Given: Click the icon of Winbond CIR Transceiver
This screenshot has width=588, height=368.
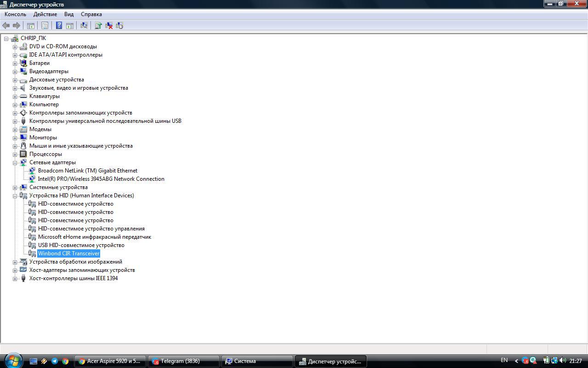Looking at the screenshot, I should 32,253.
